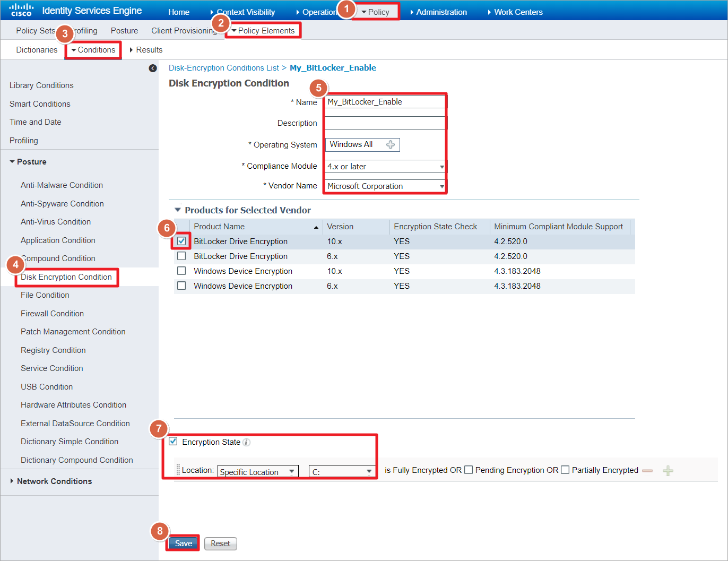This screenshot has width=728, height=561.
Task: Open Disk-Encryption Conditions List breadcrumb link
Action: [224, 68]
